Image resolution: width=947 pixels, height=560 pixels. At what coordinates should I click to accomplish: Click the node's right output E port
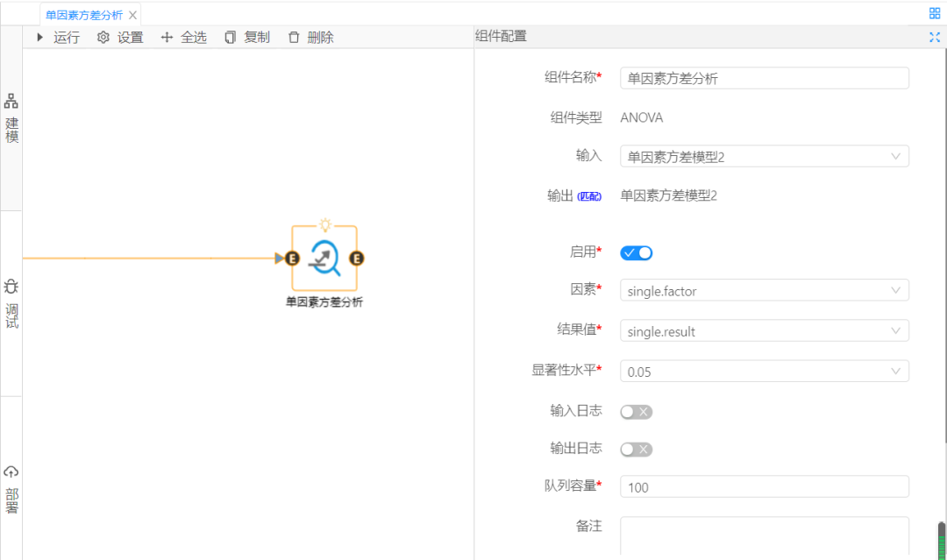point(357,259)
